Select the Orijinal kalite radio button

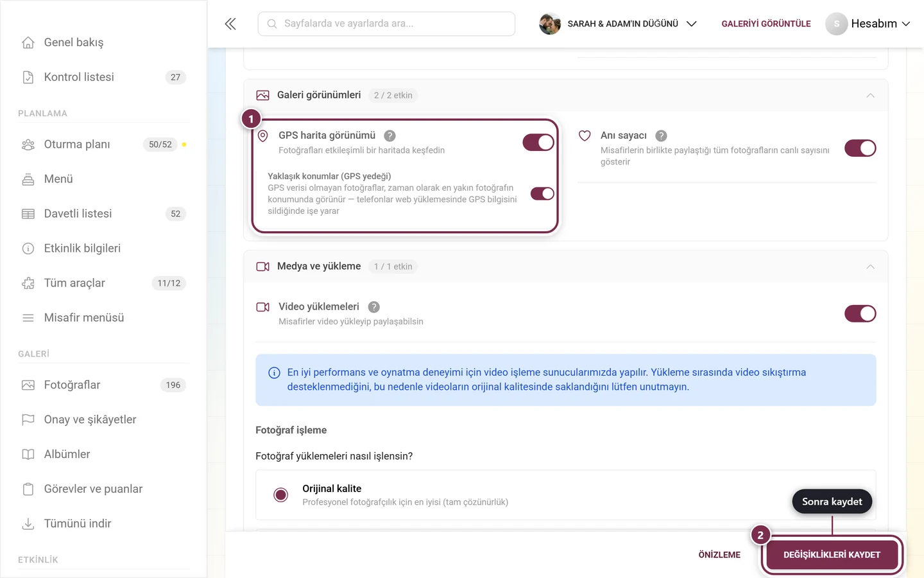280,495
